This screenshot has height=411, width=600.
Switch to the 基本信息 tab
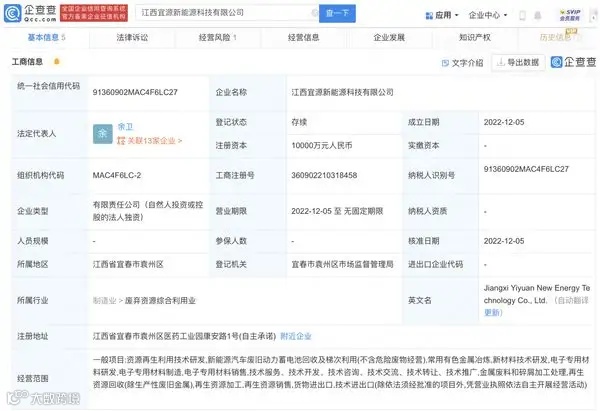click(46, 38)
